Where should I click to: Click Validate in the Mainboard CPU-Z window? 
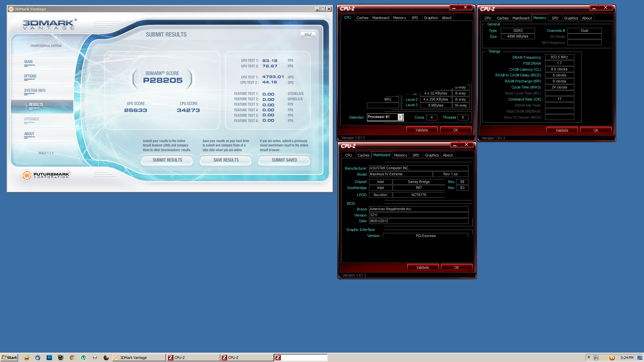[423, 267]
